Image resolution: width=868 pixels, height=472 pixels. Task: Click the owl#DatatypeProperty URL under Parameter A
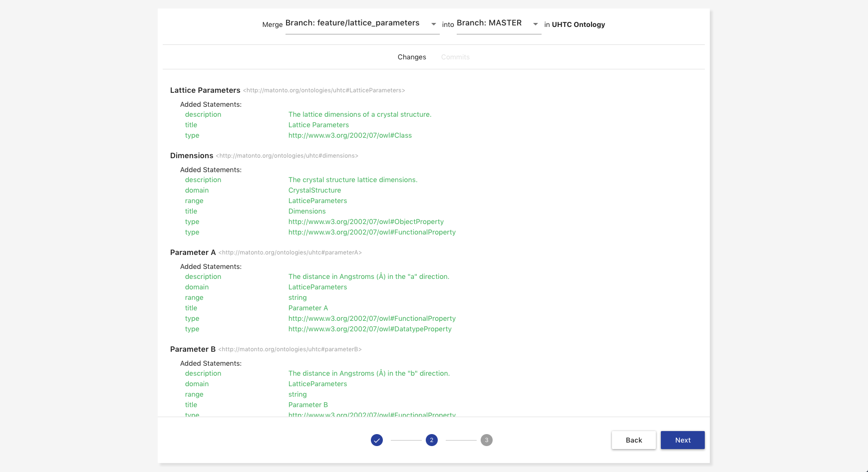[370, 329]
